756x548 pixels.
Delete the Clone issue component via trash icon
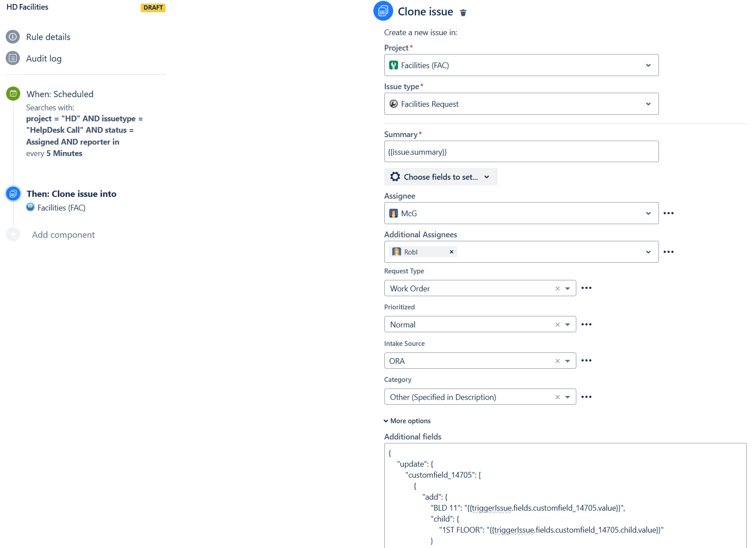tap(463, 13)
